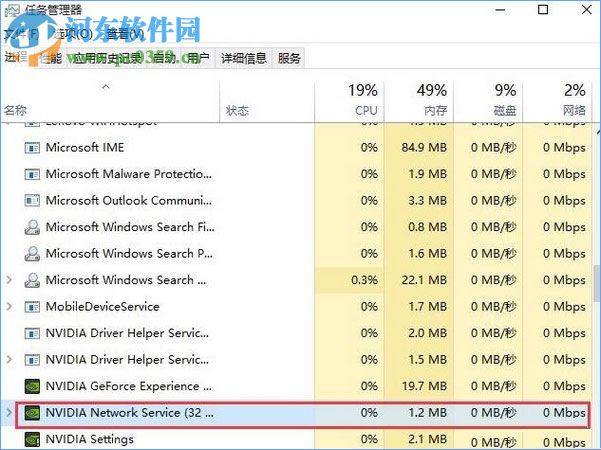Click the sort arrow above the 名称 column

coord(106,87)
